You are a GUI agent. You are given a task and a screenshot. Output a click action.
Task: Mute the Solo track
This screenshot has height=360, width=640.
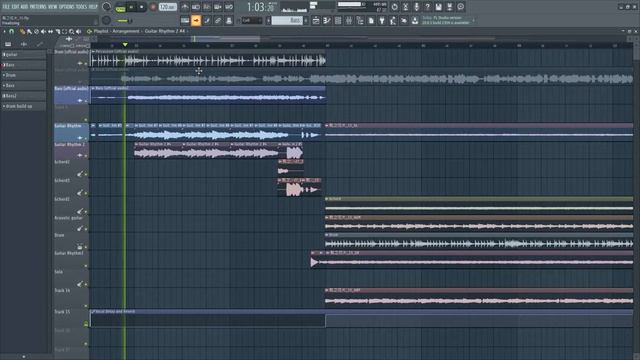[86, 284]
